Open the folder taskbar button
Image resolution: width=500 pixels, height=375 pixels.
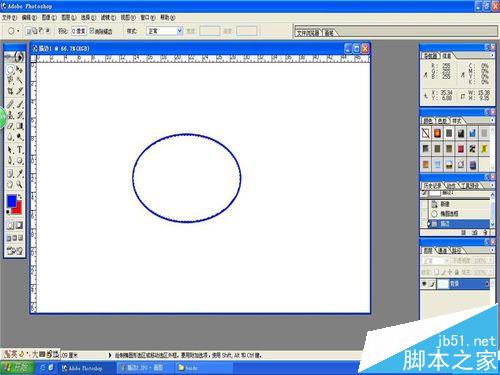[203, 368]
